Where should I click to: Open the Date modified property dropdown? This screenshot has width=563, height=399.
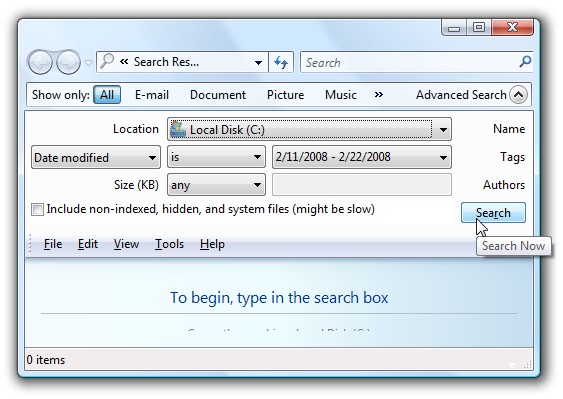[x=96, y=157]
